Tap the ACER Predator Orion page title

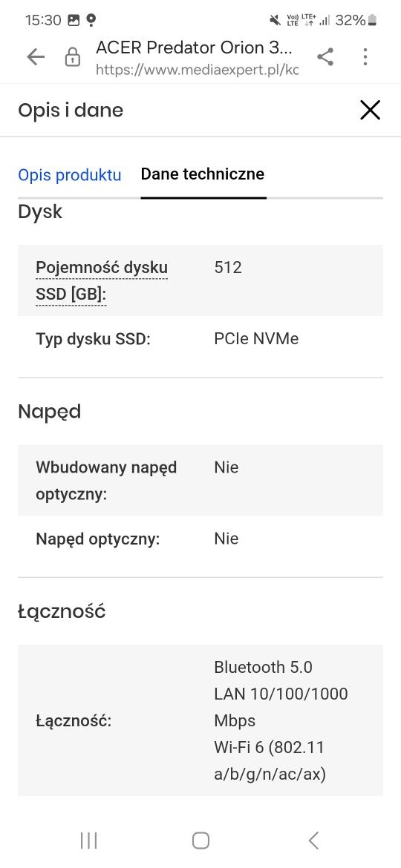[194, 47]
